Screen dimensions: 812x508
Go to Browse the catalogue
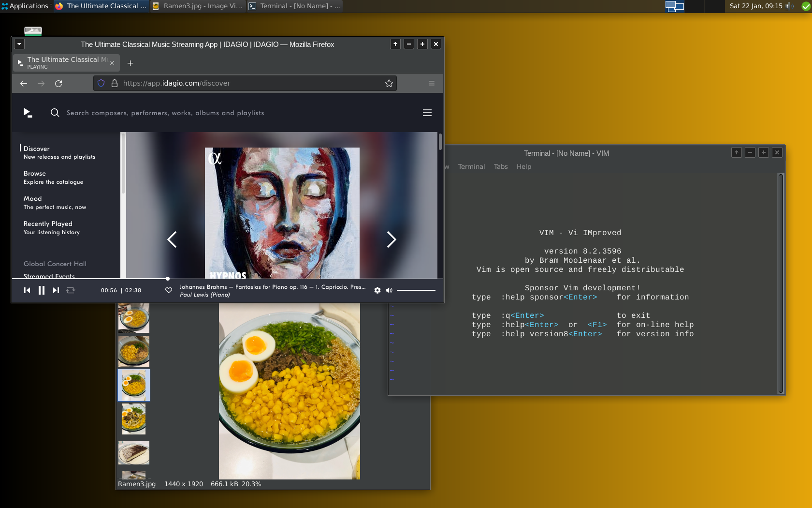(35, 174)
